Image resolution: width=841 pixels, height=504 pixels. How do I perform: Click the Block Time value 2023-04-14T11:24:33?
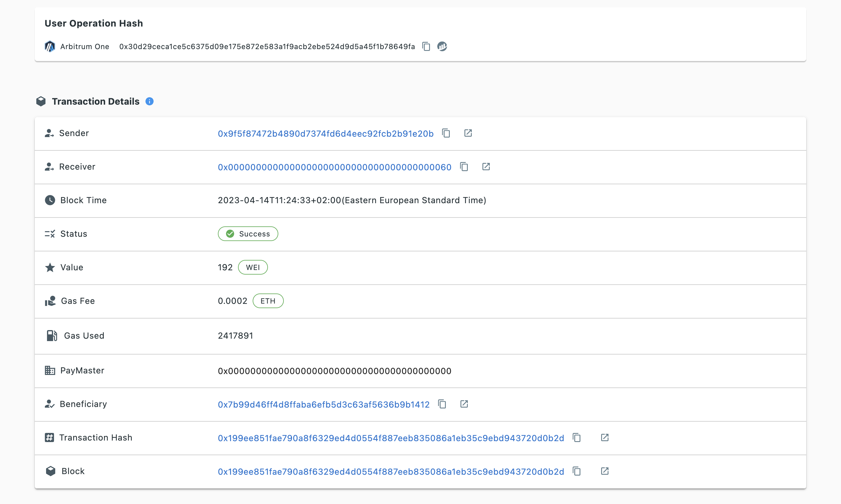tap(352, 200)
